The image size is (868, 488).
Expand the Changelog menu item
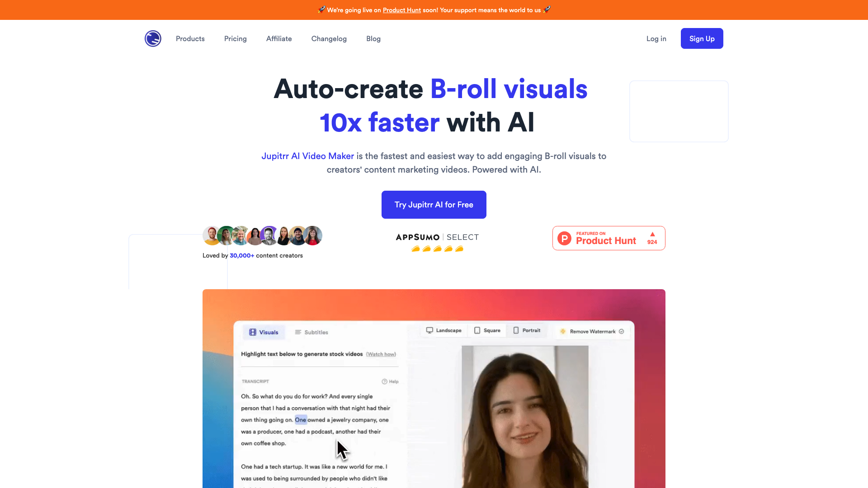click(329, 38)
